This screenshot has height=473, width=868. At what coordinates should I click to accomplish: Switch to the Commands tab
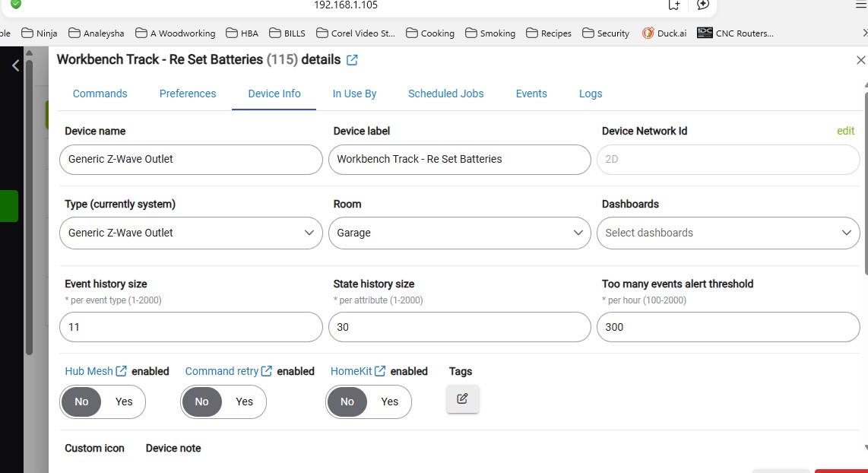100,94
